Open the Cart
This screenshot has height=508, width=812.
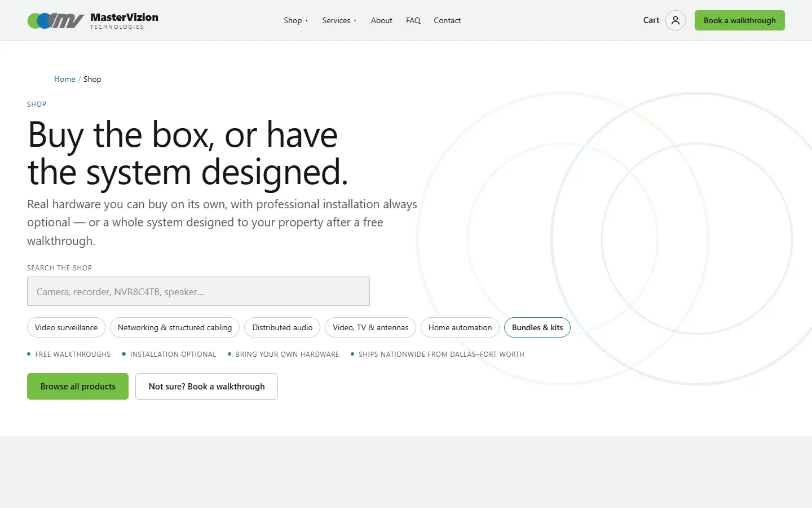pos(651,20)
